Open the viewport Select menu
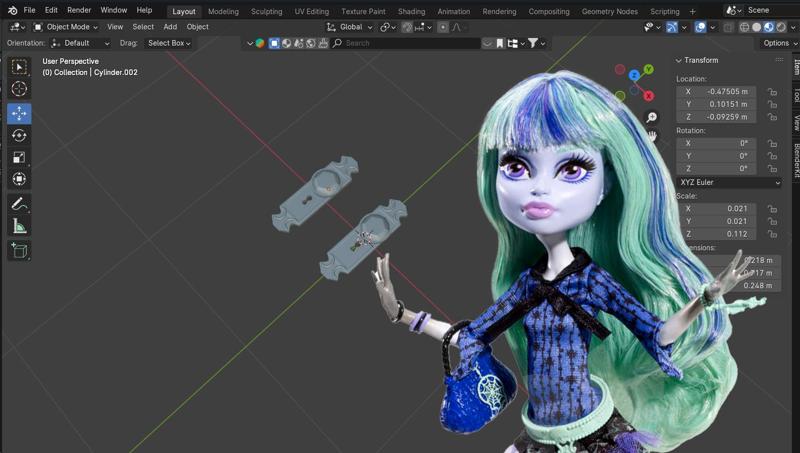This screenshot has height=453, width=800. coord(143,27)
